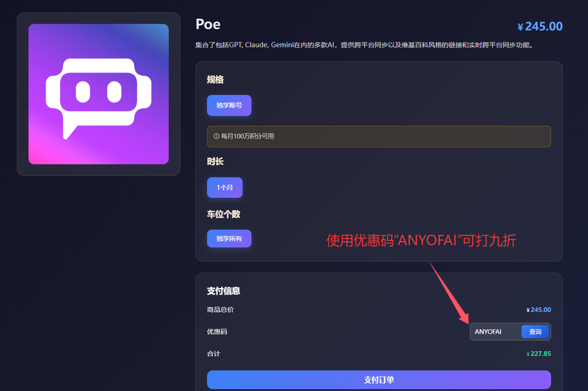Click the 每月100万积分可用 notice banner
The image size is (588, 391).
[x=379, y=137]
